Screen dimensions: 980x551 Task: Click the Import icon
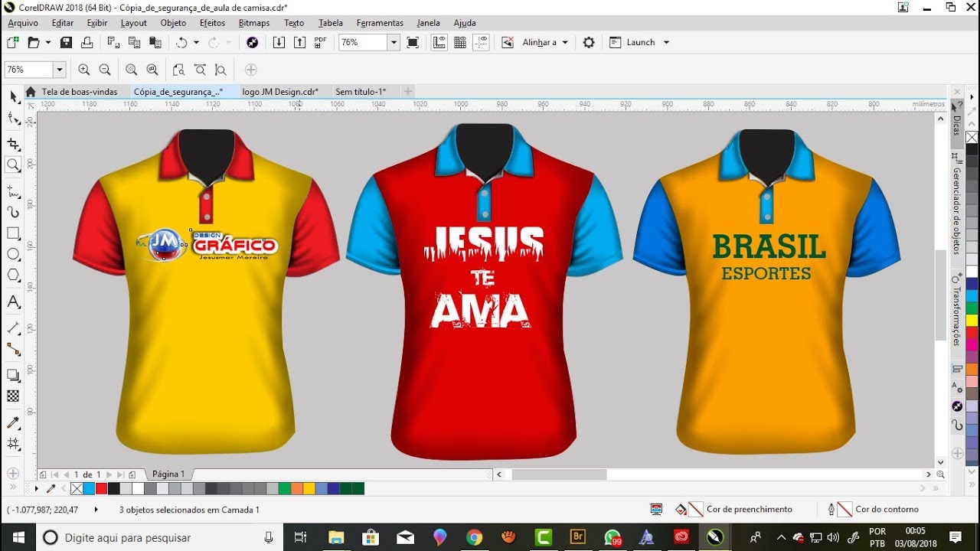pyautogui.click(x=279, y=43)
